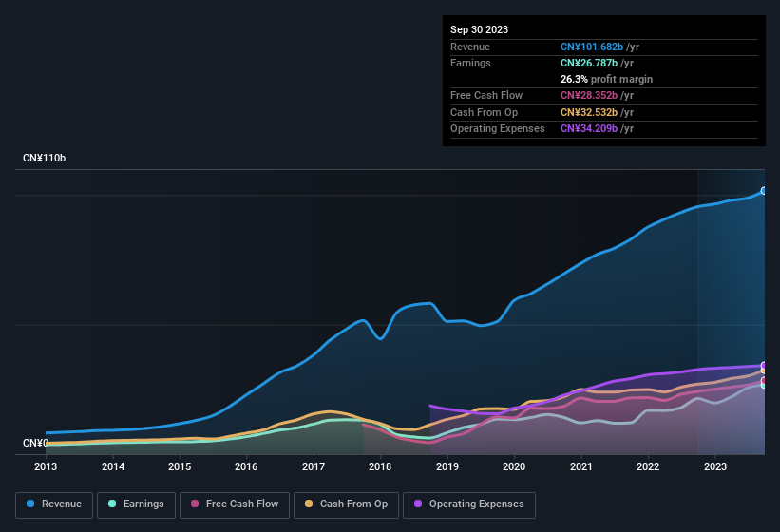The image size is (780, 532).
Task: Click the Cash From Op label in tooltip
Action: click(484, 112)
